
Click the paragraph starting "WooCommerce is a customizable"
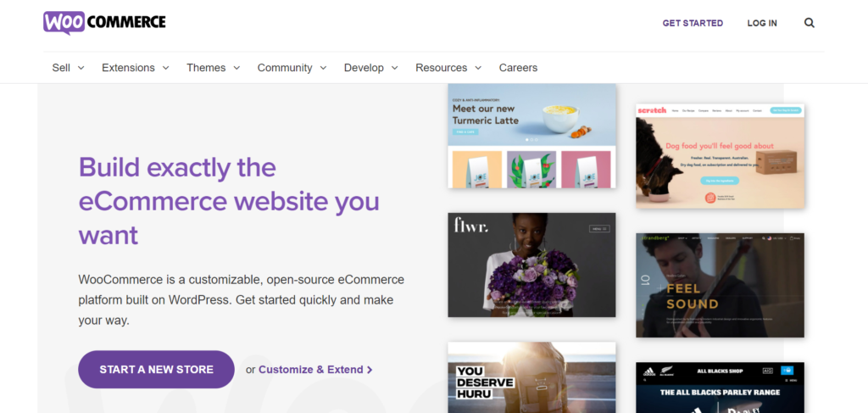(242, 299)
